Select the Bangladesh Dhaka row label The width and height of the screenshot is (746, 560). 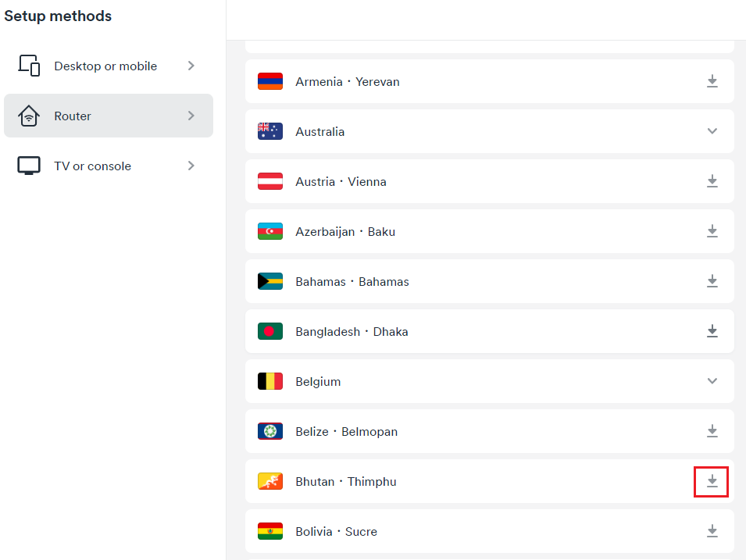[x=352, y=332]
